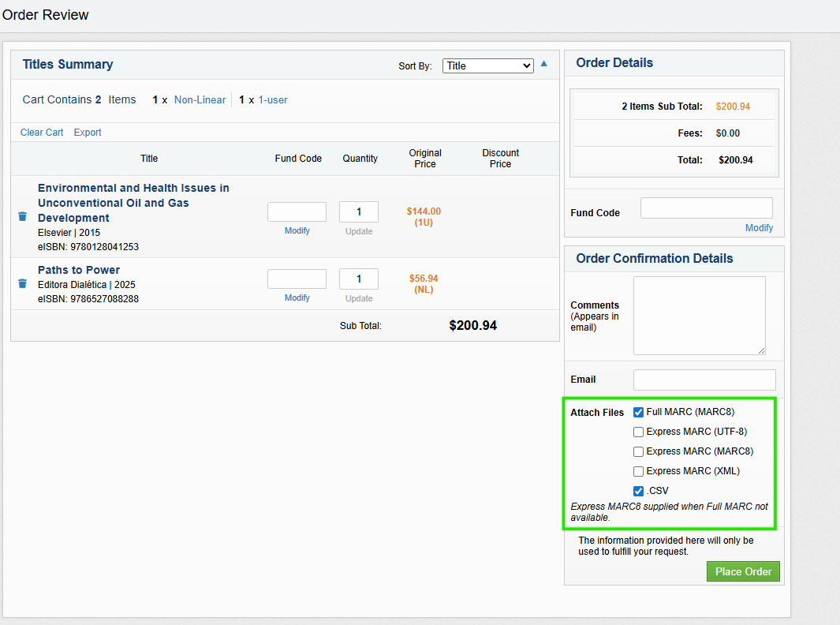Delete the Environmental and Health Issues title
840x625 pixels.
(23, 216)
